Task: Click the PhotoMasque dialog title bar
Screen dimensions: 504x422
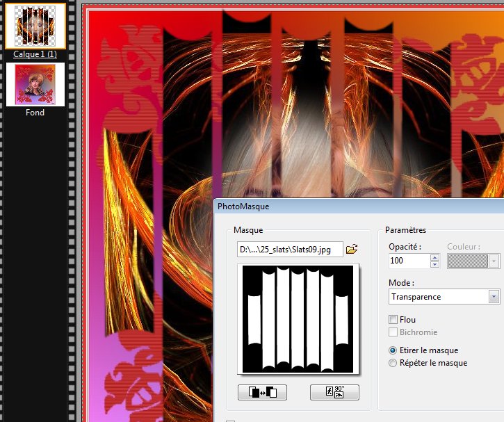Action: (348, 206)
